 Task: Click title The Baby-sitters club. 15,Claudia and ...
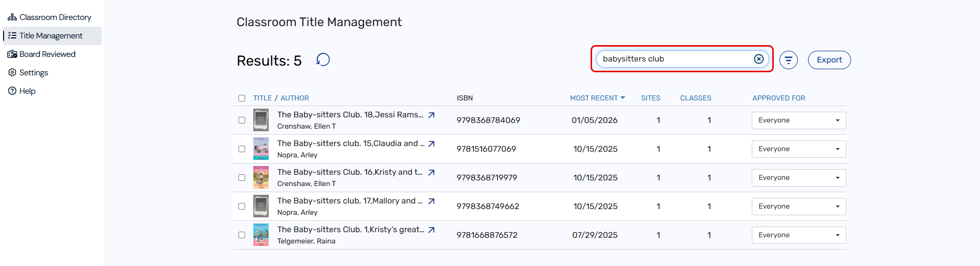tap(351, 144)
